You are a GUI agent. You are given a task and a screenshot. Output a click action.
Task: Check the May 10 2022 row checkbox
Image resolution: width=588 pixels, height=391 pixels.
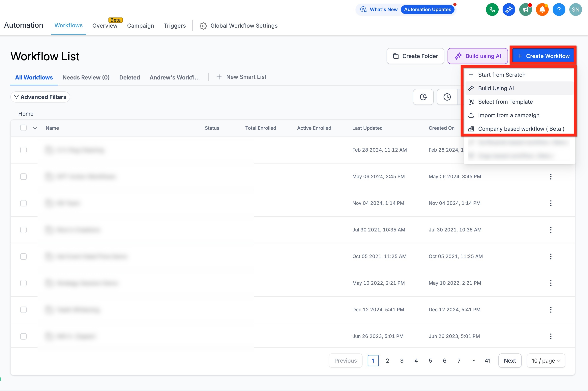23,283
